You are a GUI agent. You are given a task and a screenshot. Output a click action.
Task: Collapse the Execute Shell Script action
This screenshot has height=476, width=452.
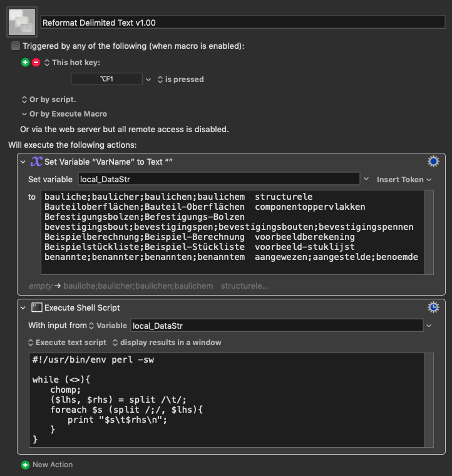(23, 308)
